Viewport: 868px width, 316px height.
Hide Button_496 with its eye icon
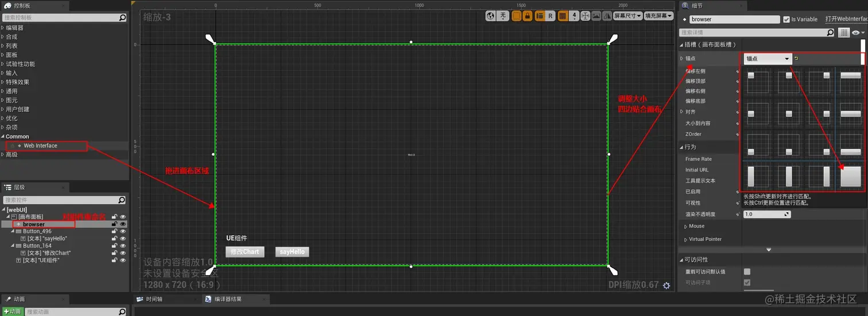pos(123,231)
